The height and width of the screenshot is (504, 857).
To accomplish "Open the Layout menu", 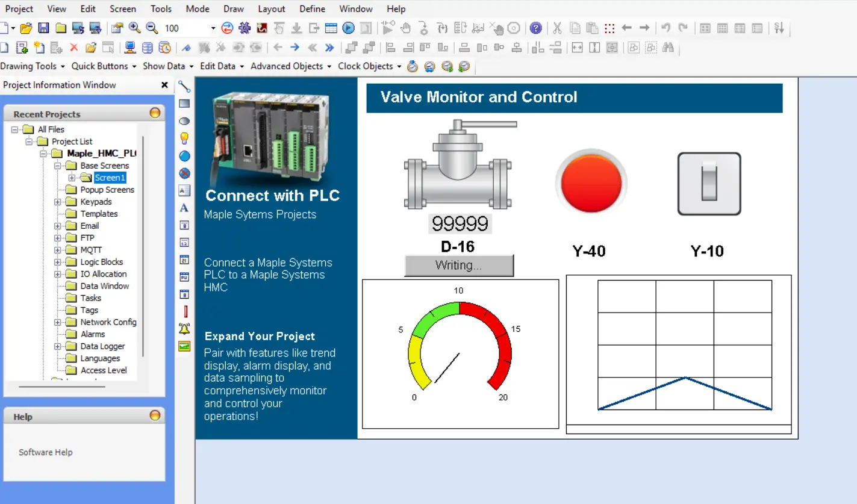I will click(272, 9).
